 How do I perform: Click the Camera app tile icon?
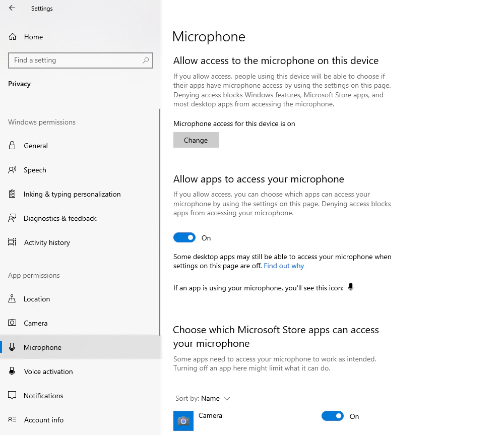point(183,420)
